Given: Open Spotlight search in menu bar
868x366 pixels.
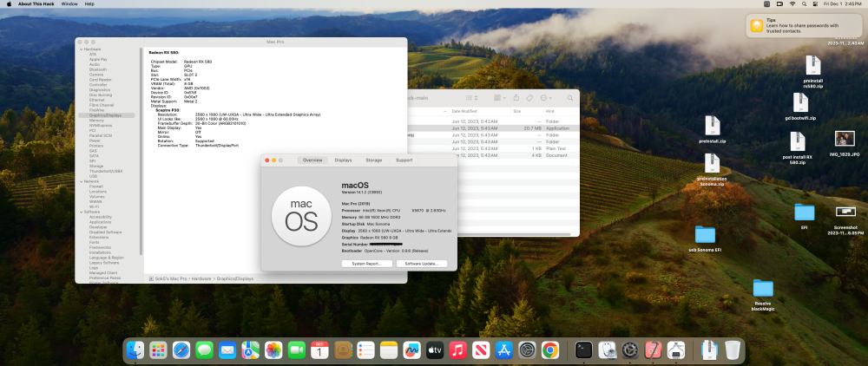Looking at the screenshot, I should (805, 3).
